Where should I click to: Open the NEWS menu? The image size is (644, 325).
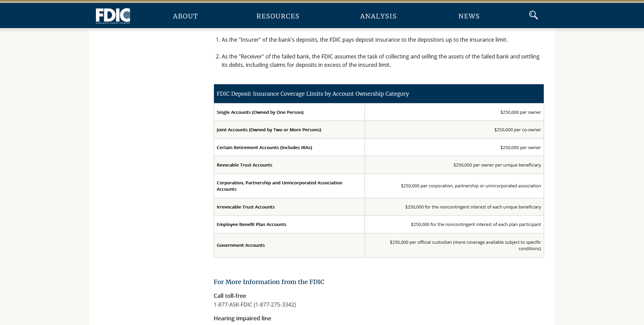pyautogui.click(x=469, y=16)
